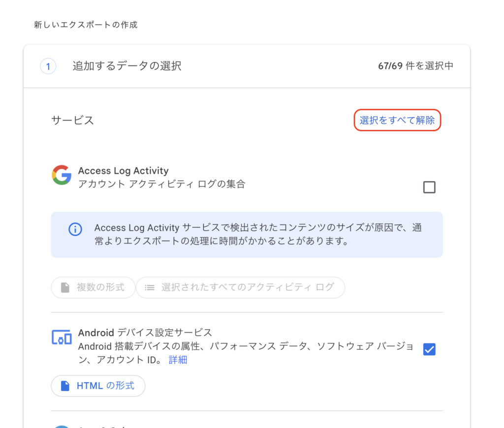Enable the Access Log Activity checkbox

point(429,187)
